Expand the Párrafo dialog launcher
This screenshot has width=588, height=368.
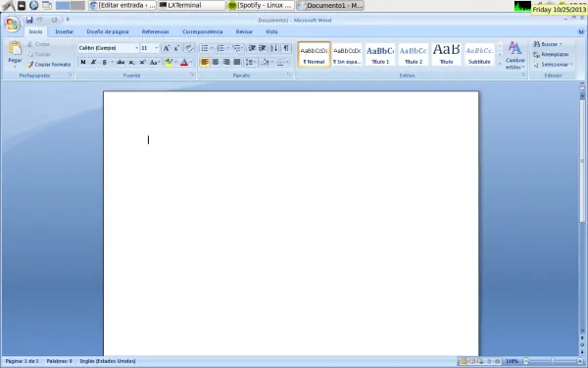tap(289, 76)
